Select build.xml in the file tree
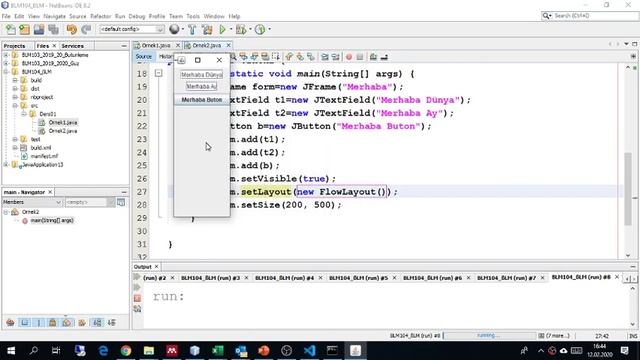The height and width of the screenshot is (360, 640). click(x=41, y=148)
